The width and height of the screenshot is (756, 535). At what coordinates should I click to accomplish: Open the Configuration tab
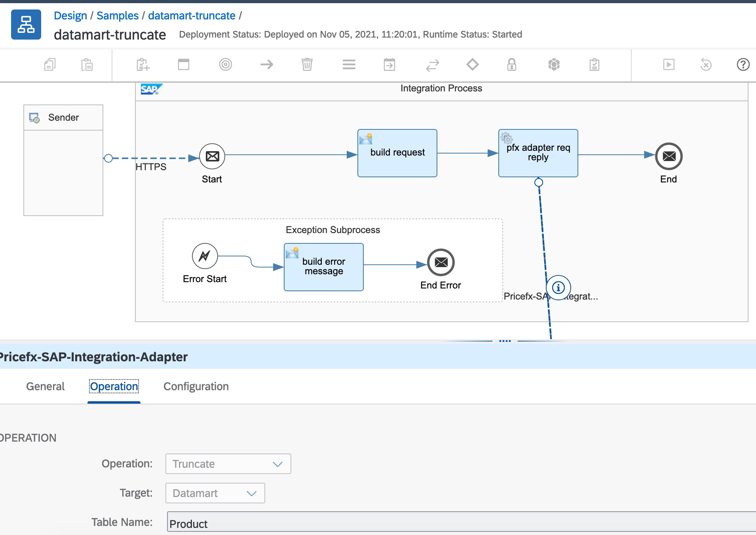196,386
